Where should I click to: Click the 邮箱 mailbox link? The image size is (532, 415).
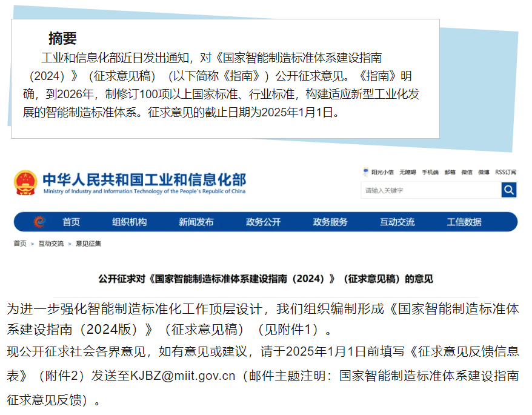click(x=450, y=173)
